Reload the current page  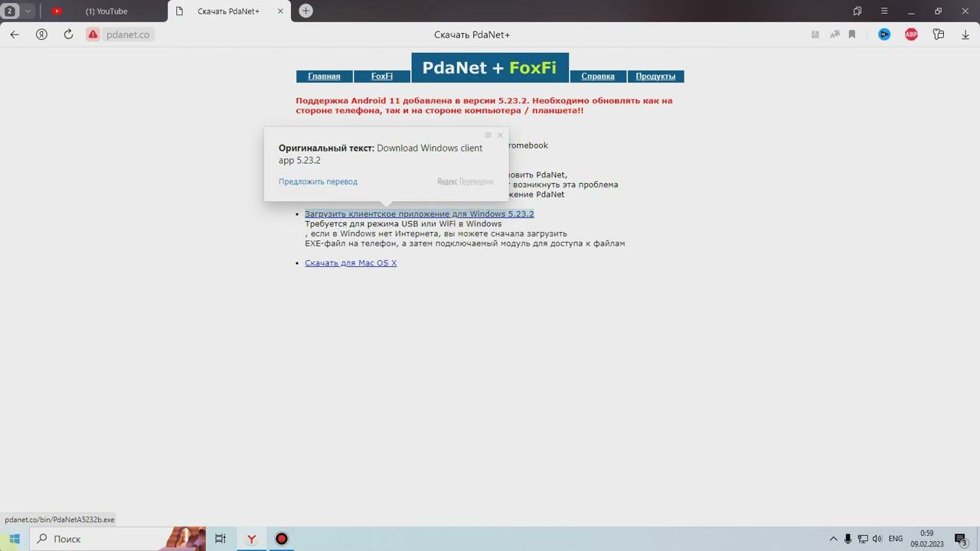pyautogui.click(x=68, y=34)
